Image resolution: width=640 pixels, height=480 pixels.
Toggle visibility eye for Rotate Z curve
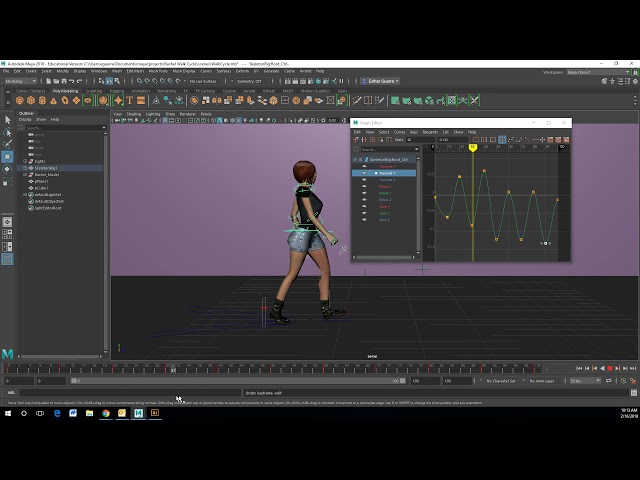pos(364,200)
